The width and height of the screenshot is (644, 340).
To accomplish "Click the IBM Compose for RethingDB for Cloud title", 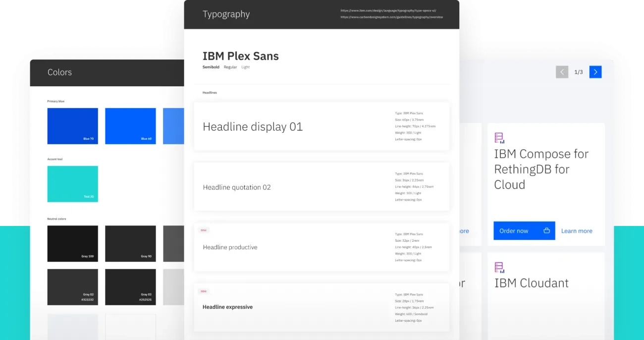I will coord(541,170).
